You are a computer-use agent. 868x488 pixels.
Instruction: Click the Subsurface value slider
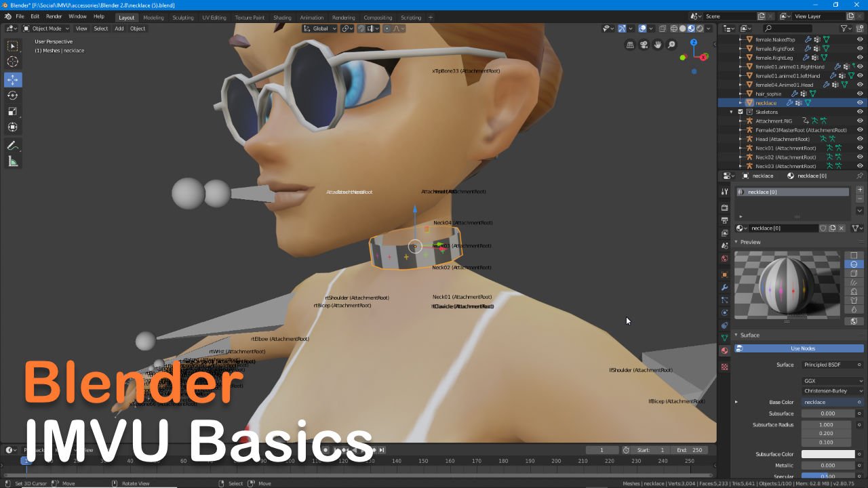coord(828,413)
